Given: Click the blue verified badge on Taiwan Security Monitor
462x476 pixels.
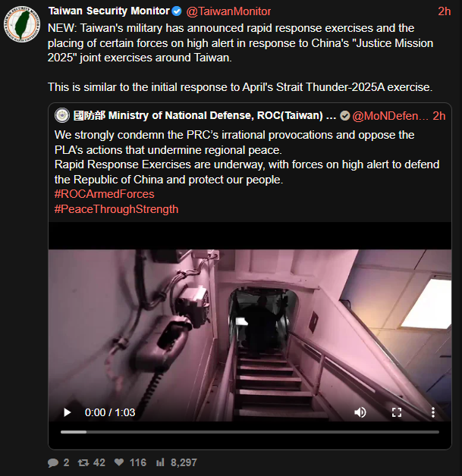Looking at the screenshot, I should coord(177,11).
